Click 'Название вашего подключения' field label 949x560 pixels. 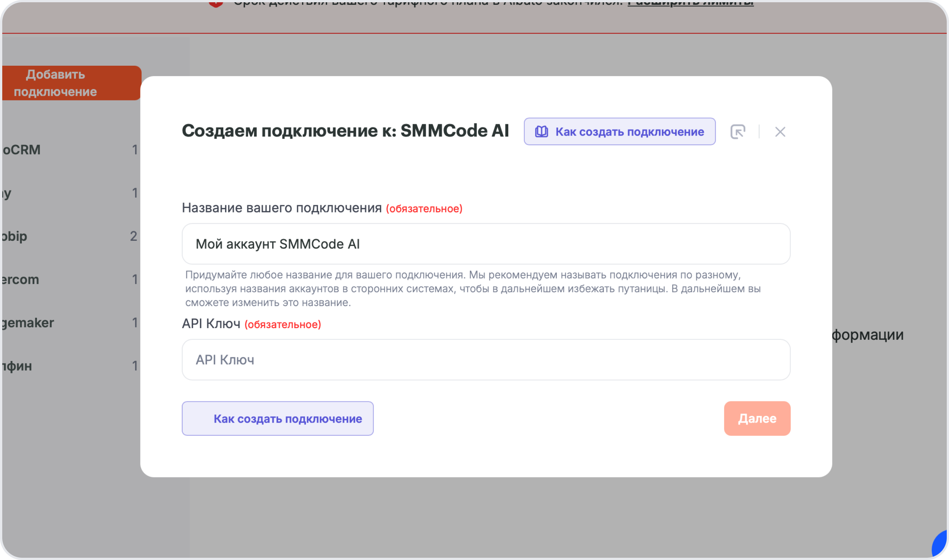pyautogui.click(x=282, y=208)
